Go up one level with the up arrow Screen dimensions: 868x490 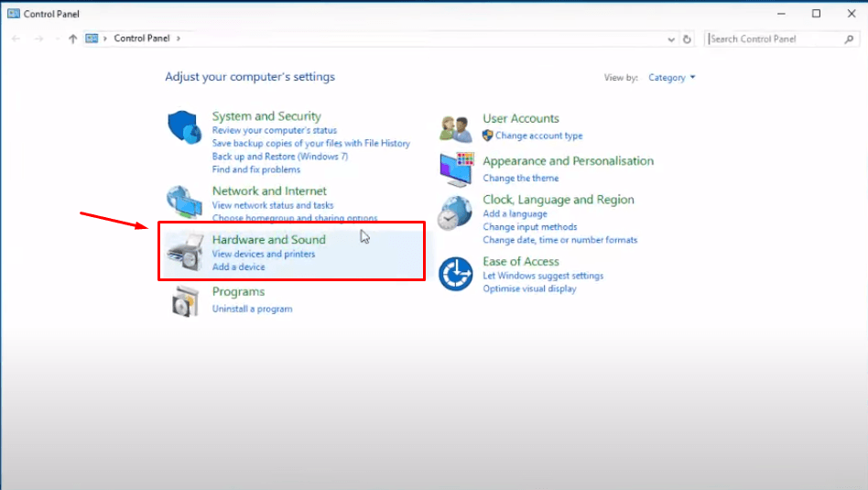[72, 38]
